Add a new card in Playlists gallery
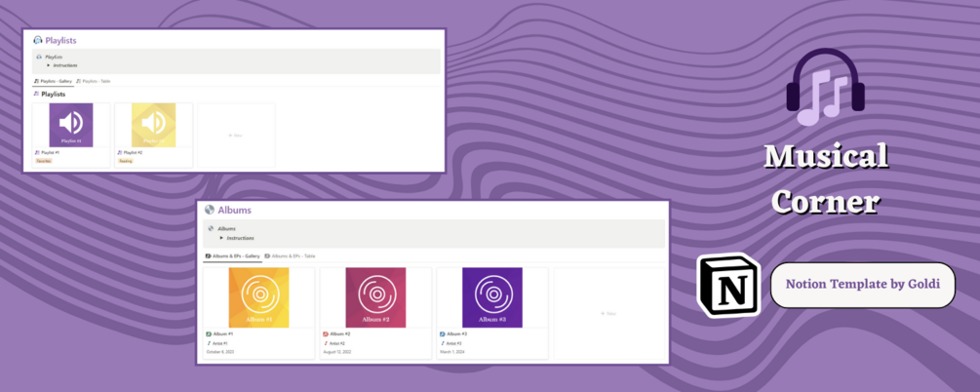The height and width of the screenshot is (392, 980). 236,135
